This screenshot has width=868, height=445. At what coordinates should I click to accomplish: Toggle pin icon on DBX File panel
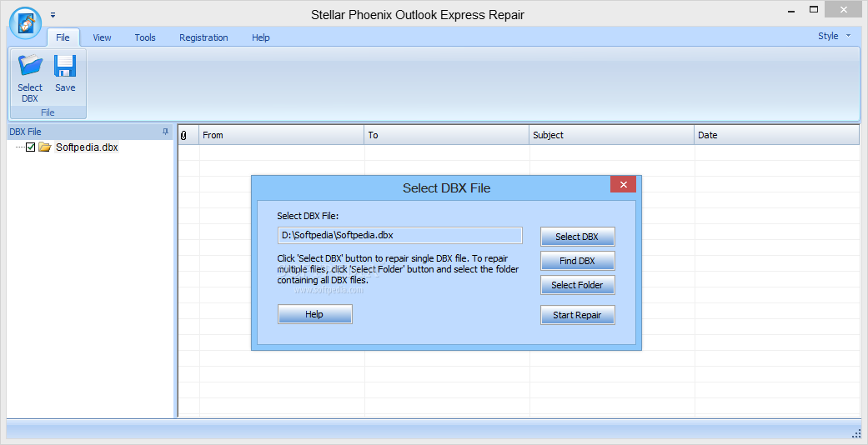(165, 132)
